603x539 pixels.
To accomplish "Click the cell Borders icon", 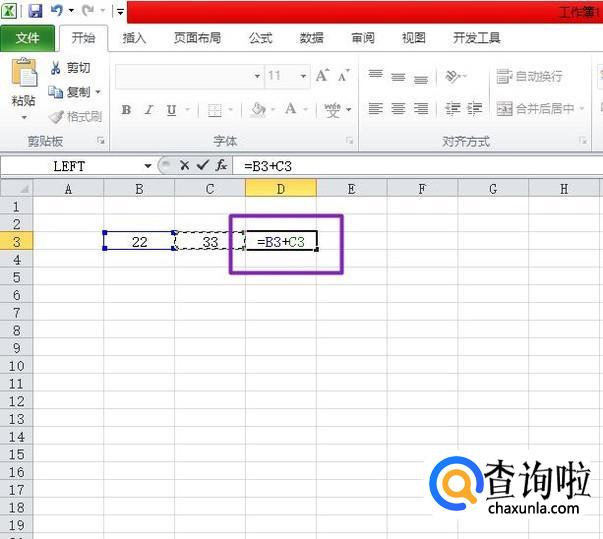I will point(215,110).
